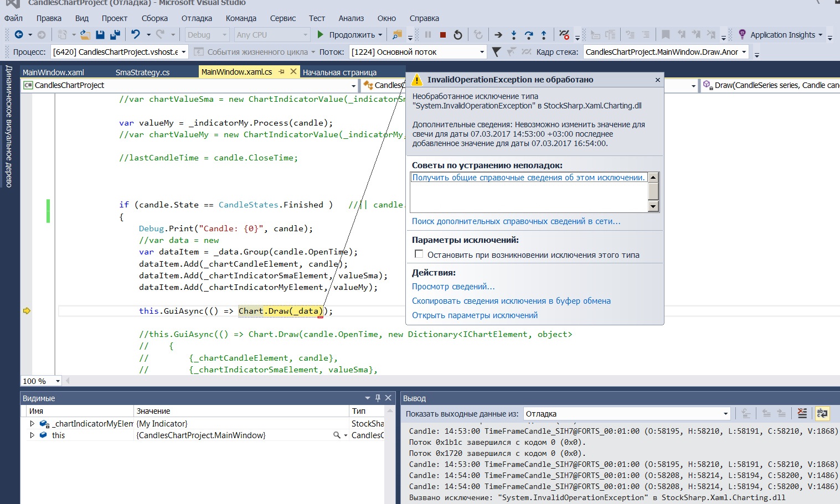Step Over the current line

pyautogui.click(x=529, y=35)
